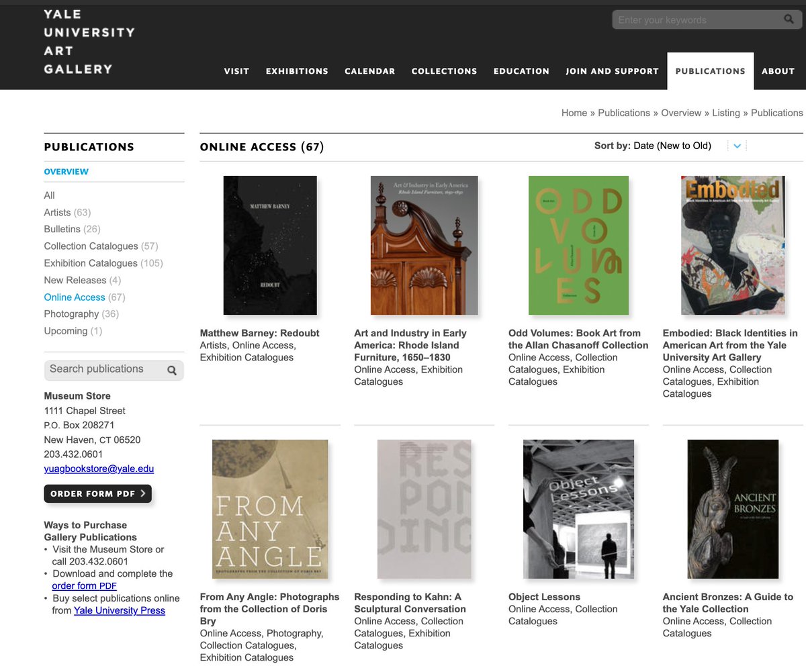The height and width of the screenshot is (672, 806).
Task: Open the Calendar menu
Action: tap(370, 71)
